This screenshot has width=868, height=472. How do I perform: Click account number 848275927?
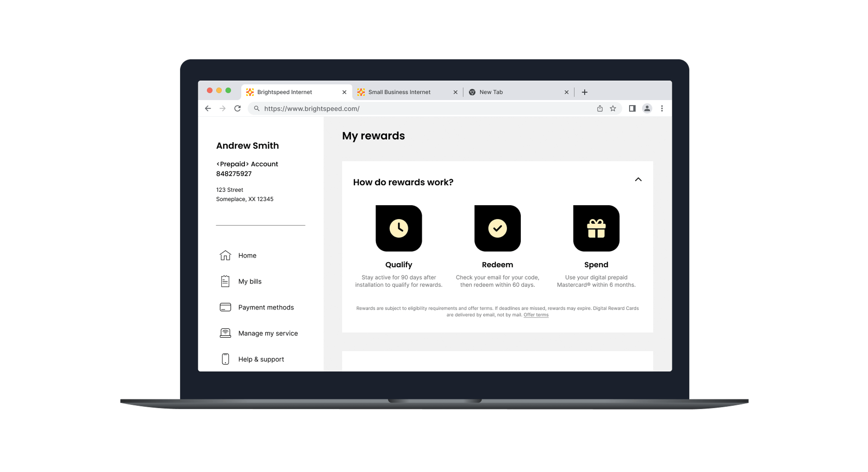[234, 174]
